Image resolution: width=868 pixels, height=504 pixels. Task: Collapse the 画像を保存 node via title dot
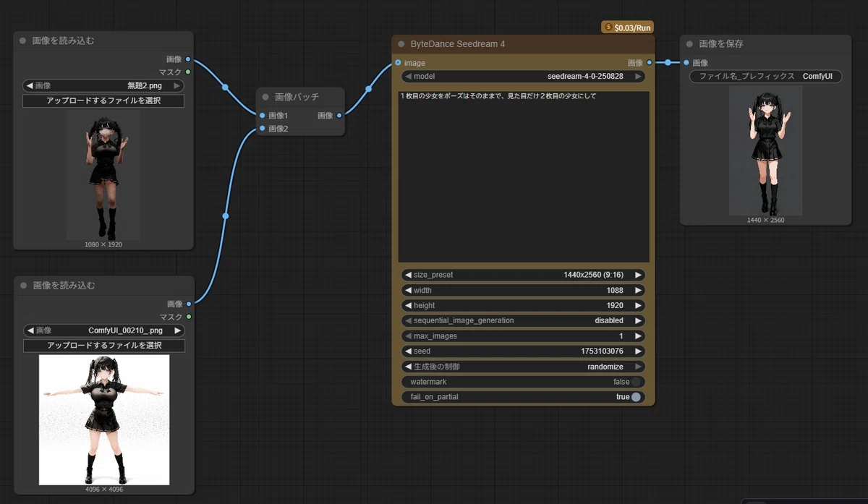pyautogui.click(x=689, y=44)
